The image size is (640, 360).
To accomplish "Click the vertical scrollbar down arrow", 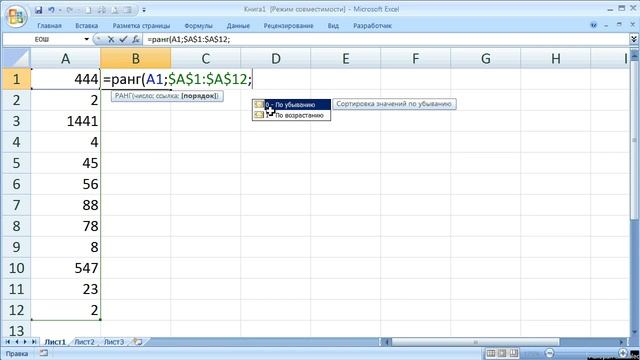I will 634,332.
